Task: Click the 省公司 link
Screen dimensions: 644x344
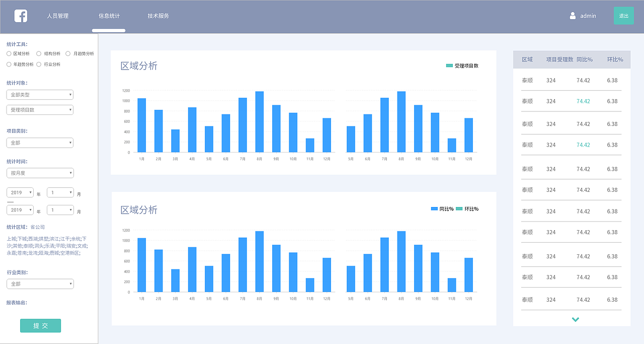Action: pos(38,227)
